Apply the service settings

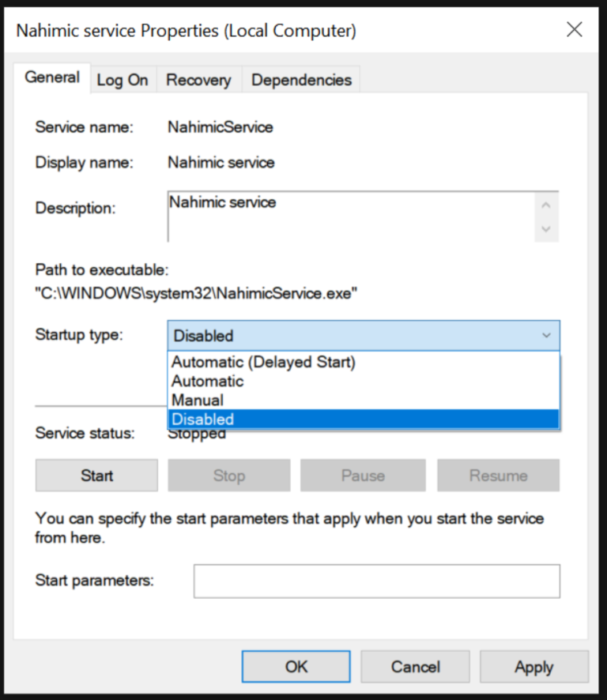(x=533, y=667)
